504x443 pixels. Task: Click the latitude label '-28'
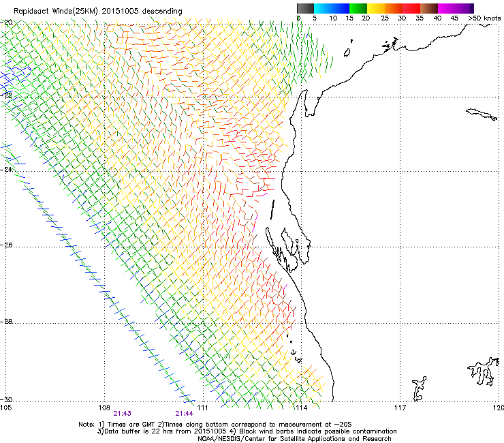[x=7, y=322]
